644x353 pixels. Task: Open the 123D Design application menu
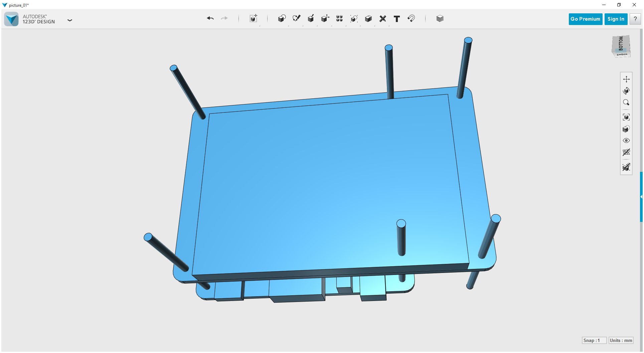70,20
